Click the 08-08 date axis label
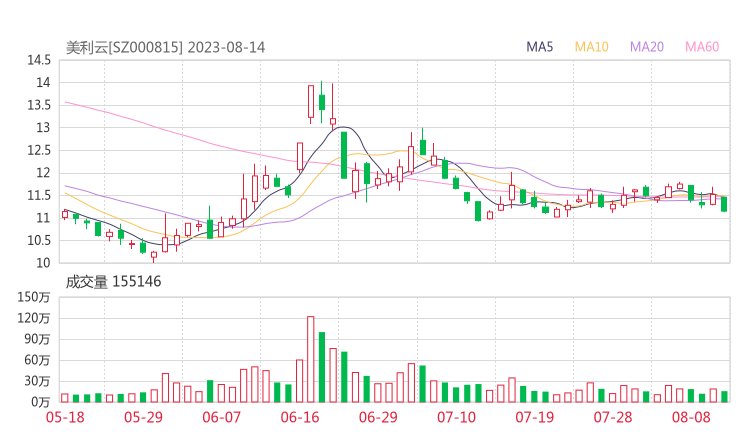740x440 pixels. (691, 417)
